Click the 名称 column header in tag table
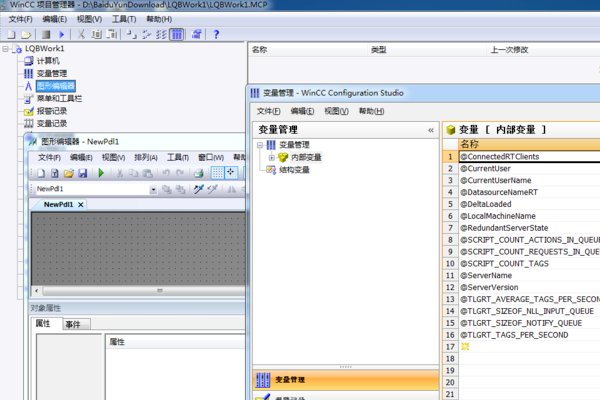This screenshot has height=400, width=600. (x=529, y=144)
